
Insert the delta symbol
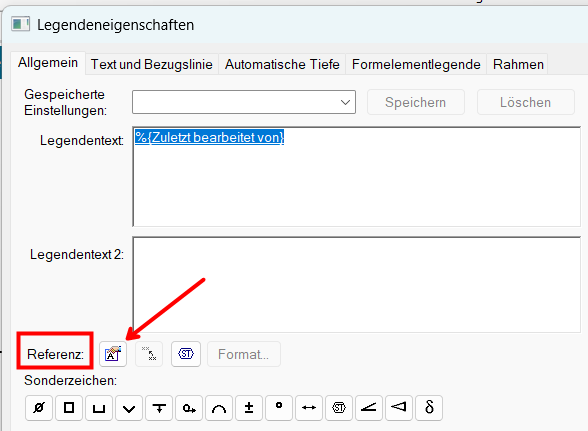(x=429, y=407)
